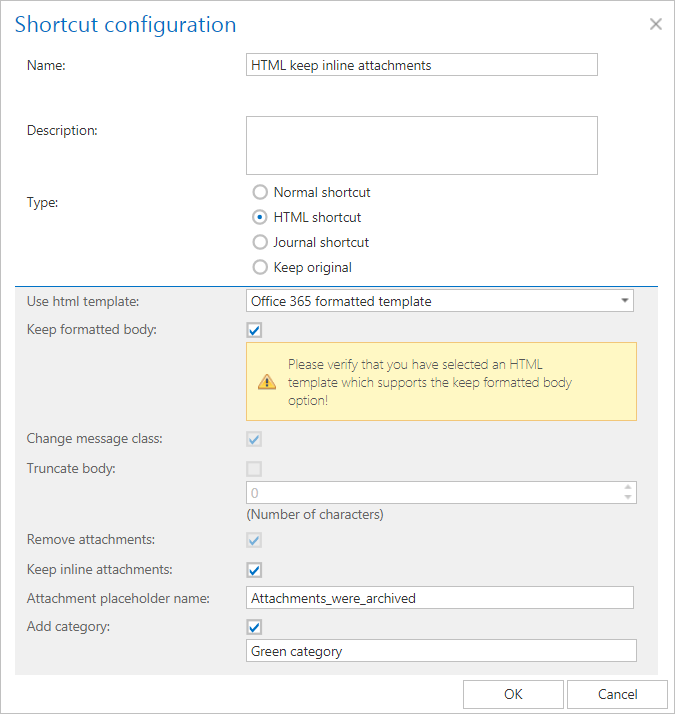Click the Green category text field
This screenshot has height=714, width=675.
[440, 651]
